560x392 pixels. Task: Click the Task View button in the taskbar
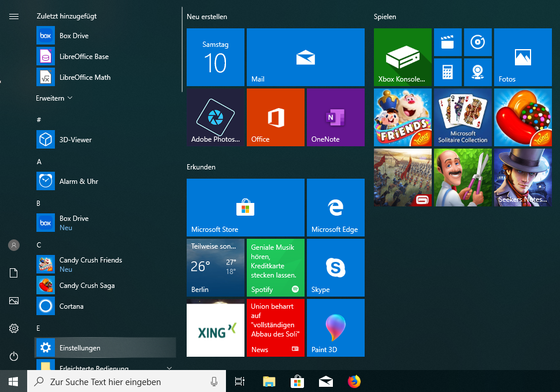(x=239, y=382)
